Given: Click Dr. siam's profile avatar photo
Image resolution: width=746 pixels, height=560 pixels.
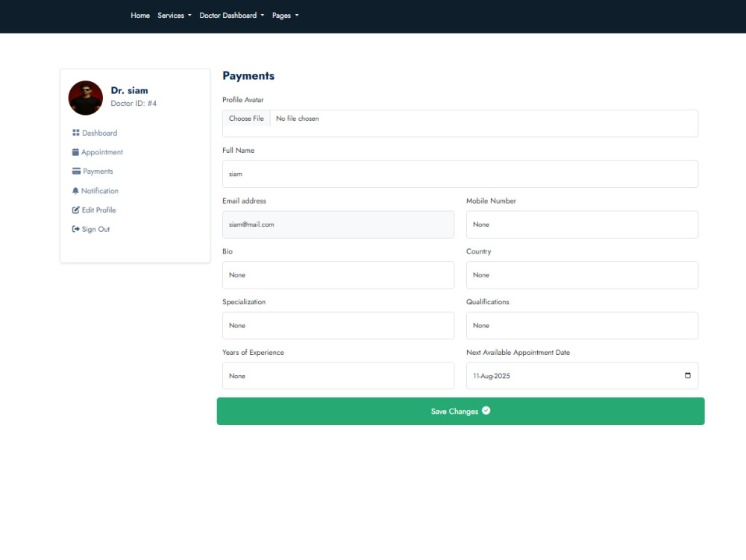Looking at the screenshot, I should coord(86,98).
